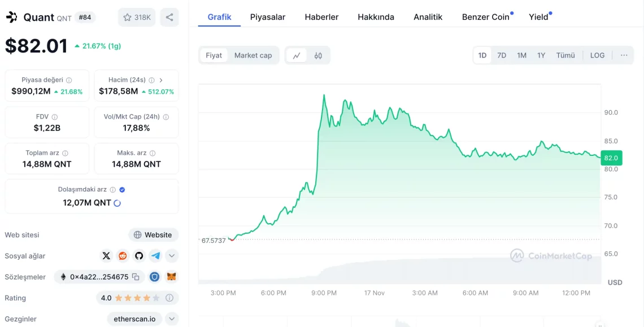Open the etherscan.io explorer link
Screen dimensions: 644x327
[134, 319]
